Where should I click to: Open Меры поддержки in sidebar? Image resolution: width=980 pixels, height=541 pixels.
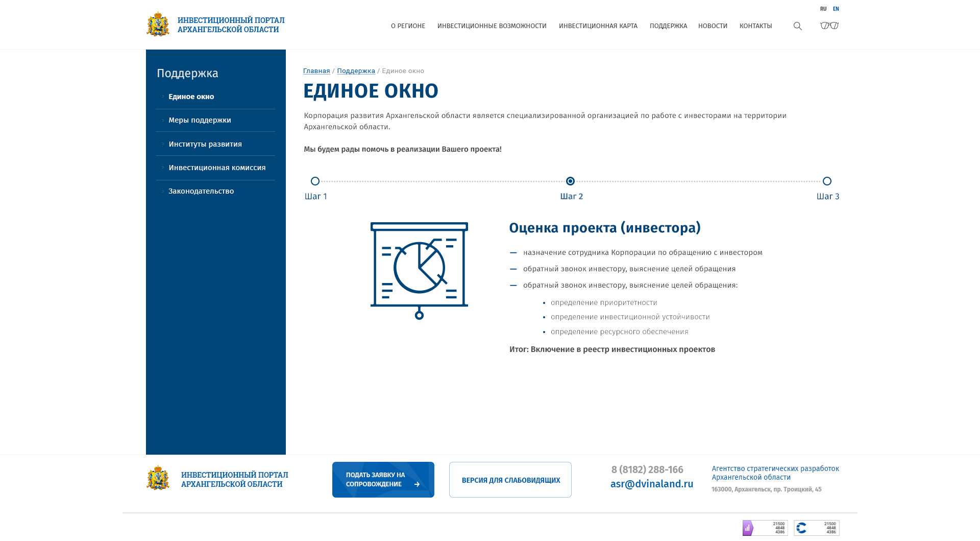click(x=200, y=120)
